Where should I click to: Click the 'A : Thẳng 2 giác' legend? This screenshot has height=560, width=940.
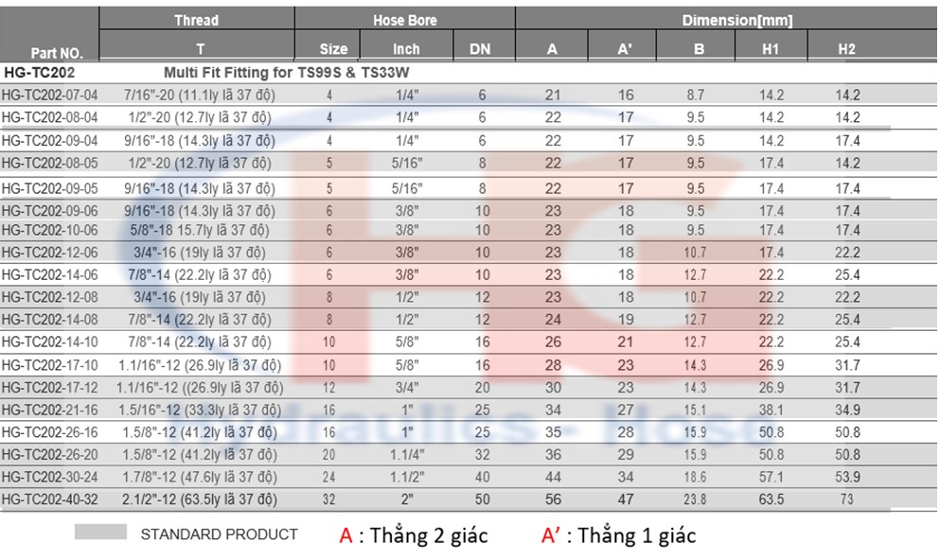(414, 535)
